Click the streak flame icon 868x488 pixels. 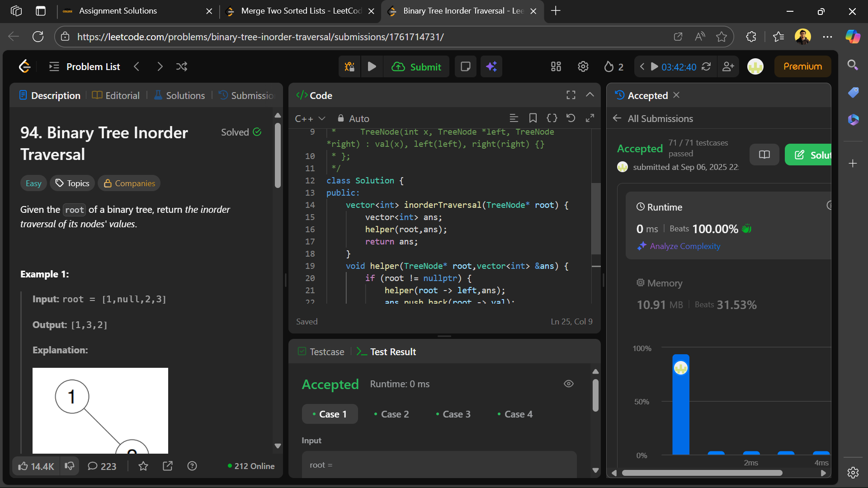(609, 67)
